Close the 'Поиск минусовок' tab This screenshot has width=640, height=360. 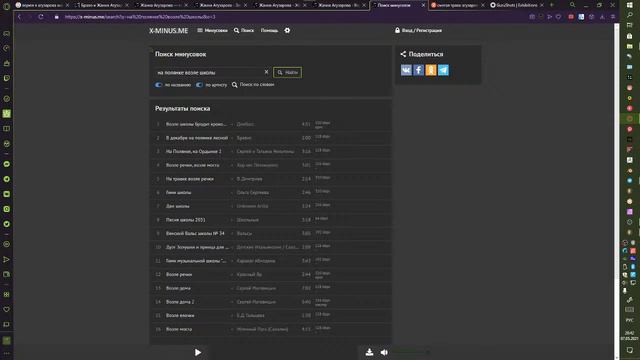coord(423,5)
